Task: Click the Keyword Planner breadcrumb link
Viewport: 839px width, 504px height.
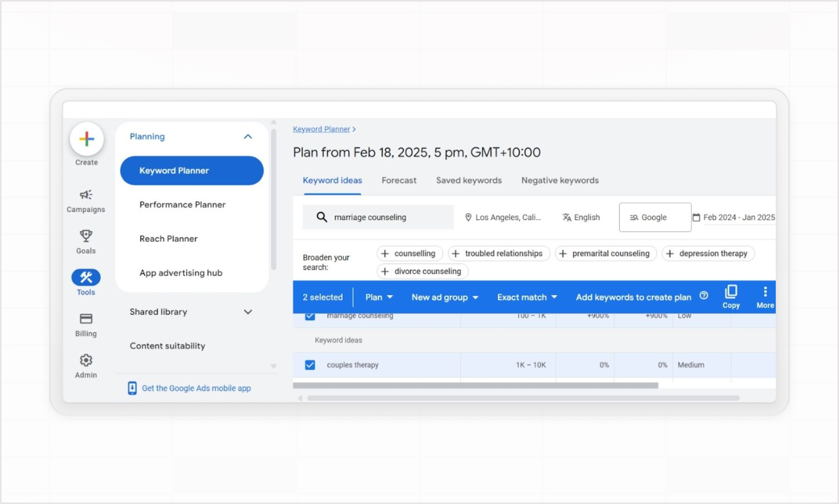Action: click(322, 129)
